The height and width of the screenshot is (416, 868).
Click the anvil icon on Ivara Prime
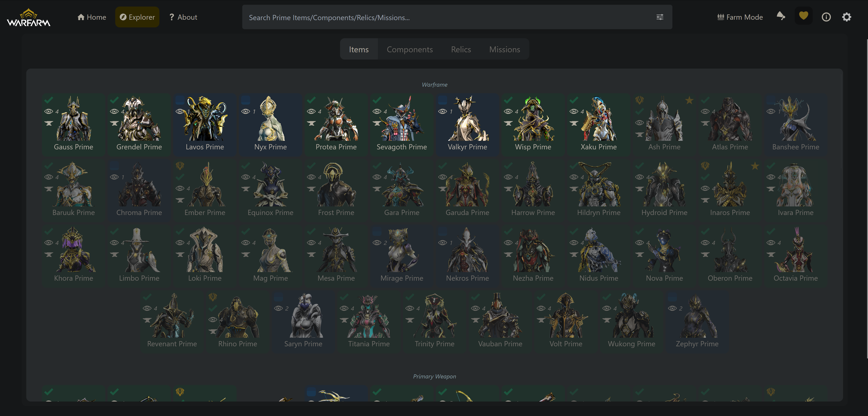(771, 189)
